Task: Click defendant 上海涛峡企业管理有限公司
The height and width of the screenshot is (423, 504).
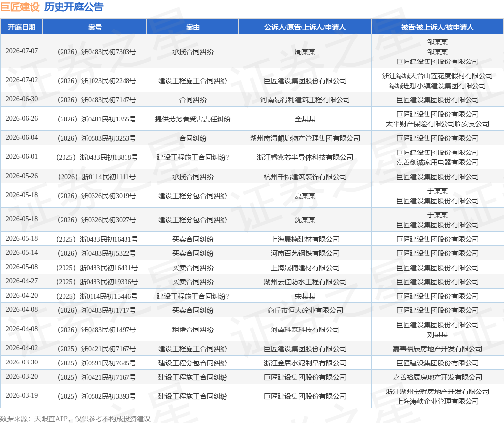Action: (x=438, y=401)
